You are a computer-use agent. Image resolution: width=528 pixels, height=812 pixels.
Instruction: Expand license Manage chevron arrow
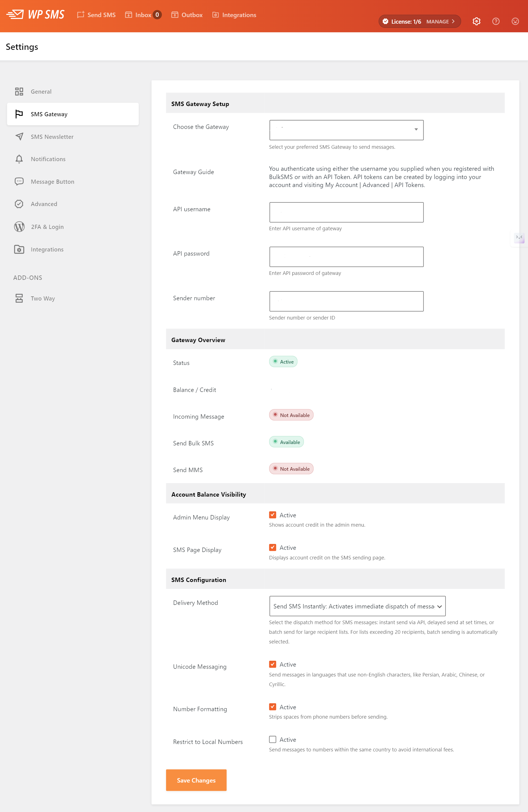pos(453,21)
